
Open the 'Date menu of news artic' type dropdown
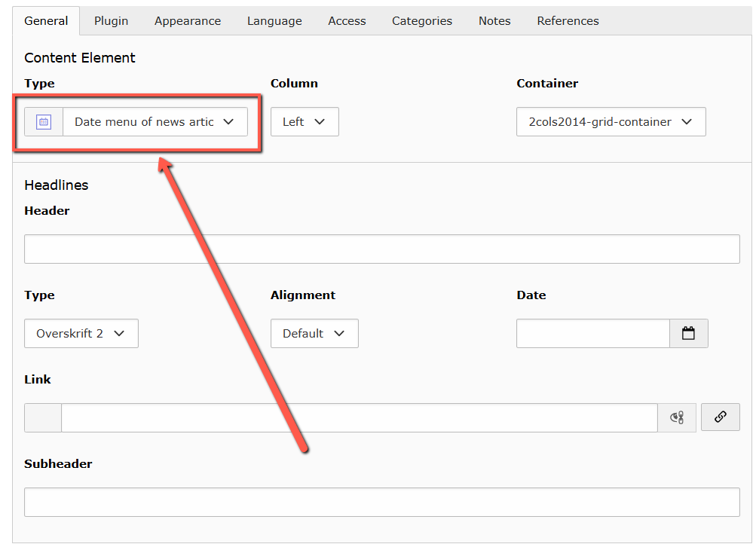coord(155,122)
